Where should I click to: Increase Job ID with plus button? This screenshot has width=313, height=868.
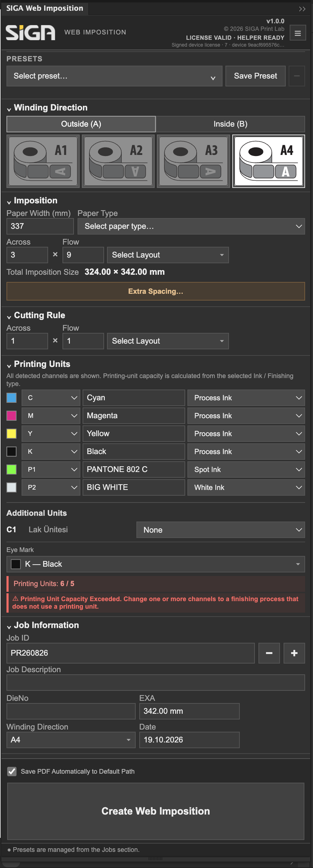click(294, 653)
